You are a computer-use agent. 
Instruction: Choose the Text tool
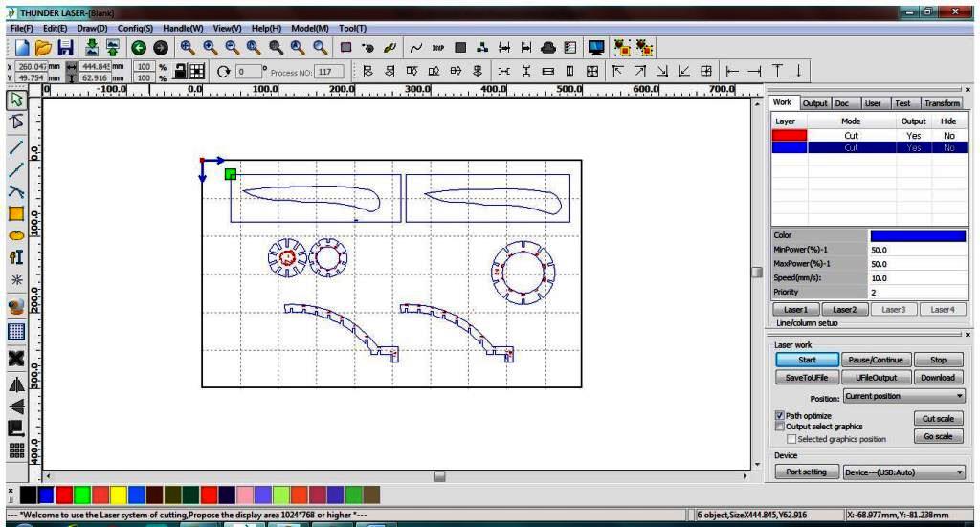coord(16,257)
